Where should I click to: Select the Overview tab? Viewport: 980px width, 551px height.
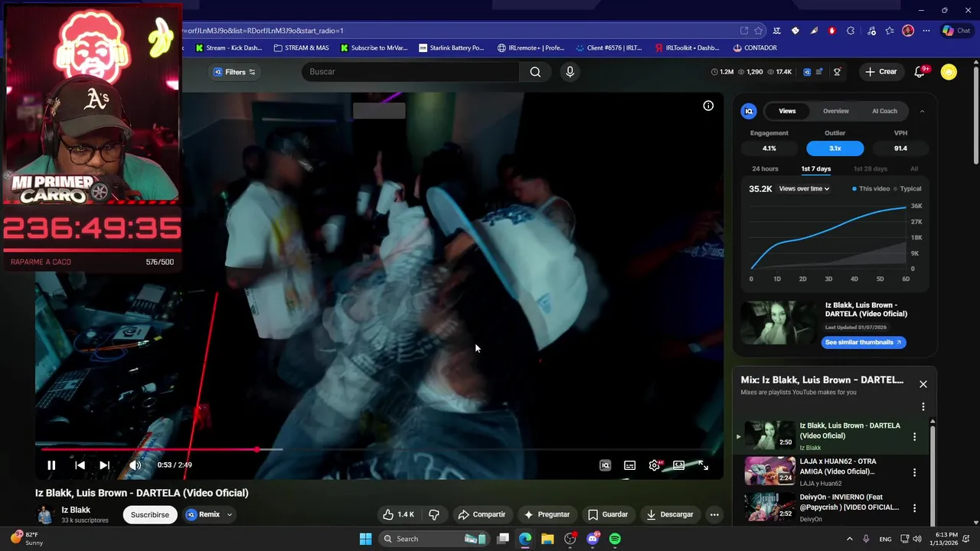pyautogui.click(x=836, y=111)
